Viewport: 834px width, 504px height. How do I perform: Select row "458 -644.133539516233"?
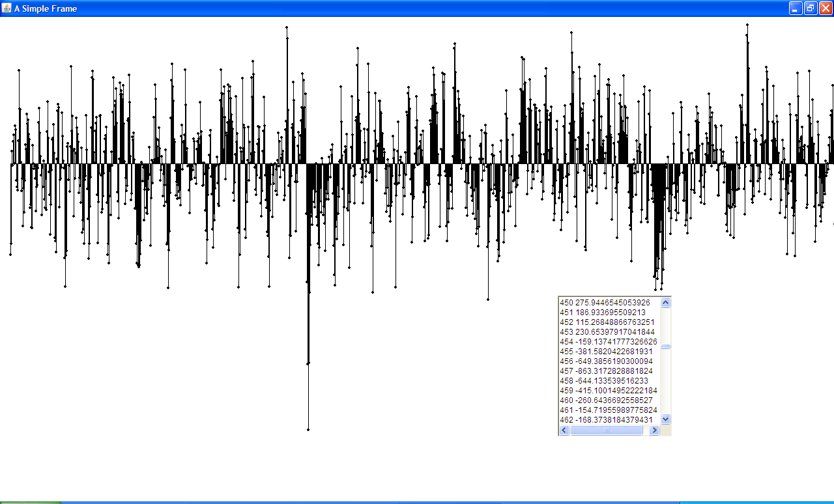click(x=610, y=381)
